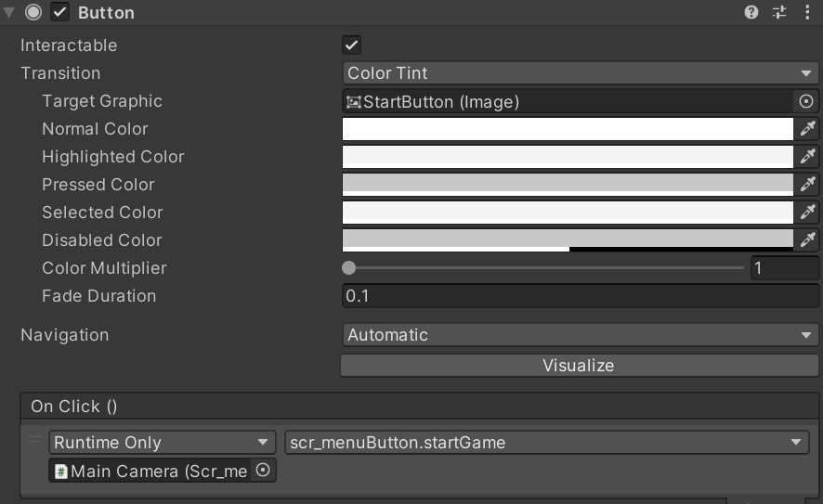Click the Disabled Color eyedropper
Image resolution: width=823 pixels, height=504 pixels.
(807, 240)
